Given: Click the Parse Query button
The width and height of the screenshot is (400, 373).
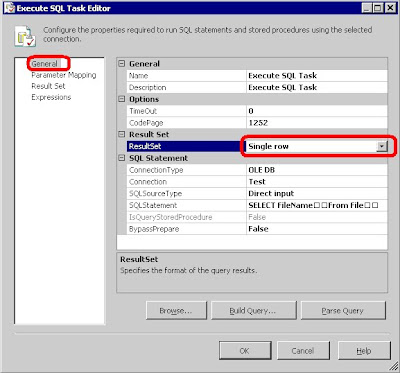Looking at the screenshot, I should click(343, 311).
